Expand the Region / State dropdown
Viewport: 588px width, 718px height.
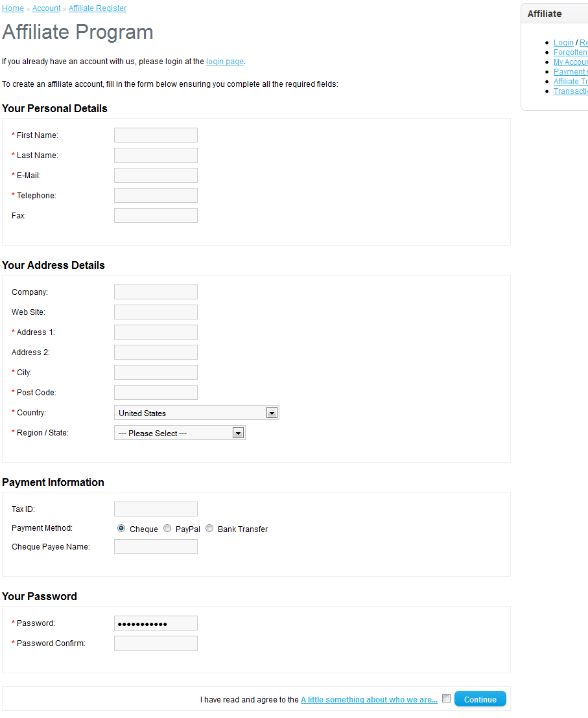point(180,433)
